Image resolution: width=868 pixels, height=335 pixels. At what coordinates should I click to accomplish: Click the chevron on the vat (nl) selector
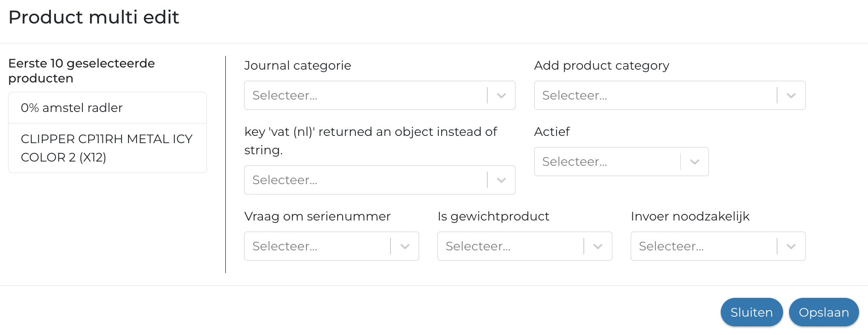[x=501, y=180]
